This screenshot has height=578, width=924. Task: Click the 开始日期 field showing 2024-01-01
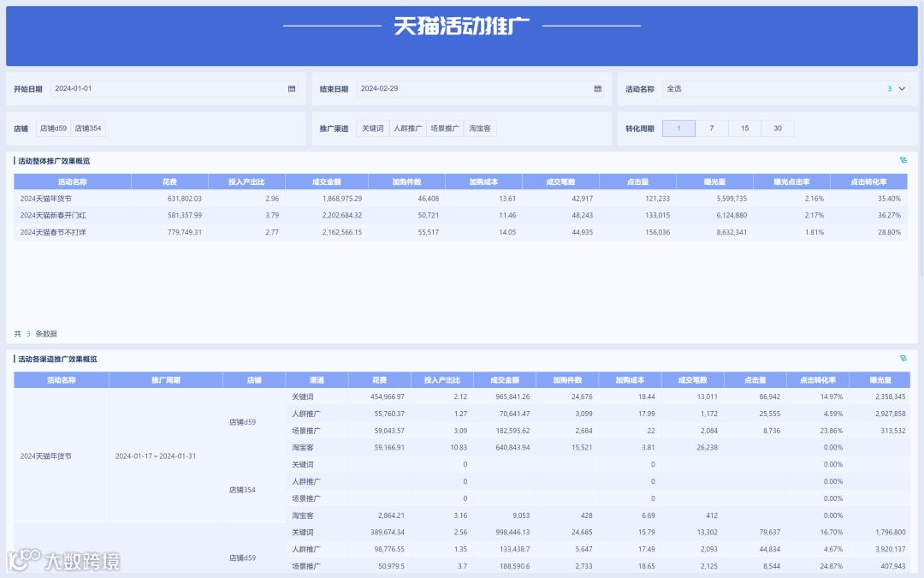pos(175,88)
